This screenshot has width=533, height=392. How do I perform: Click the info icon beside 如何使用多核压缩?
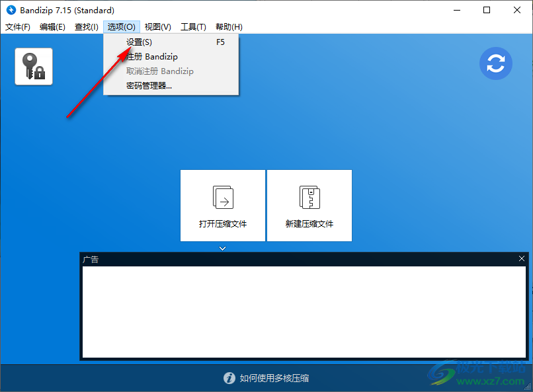tap(229, 377)
